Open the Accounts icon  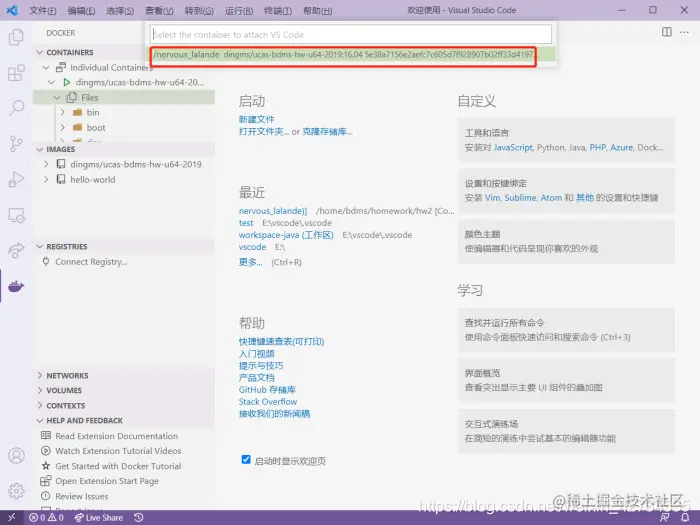pos(16,456)
